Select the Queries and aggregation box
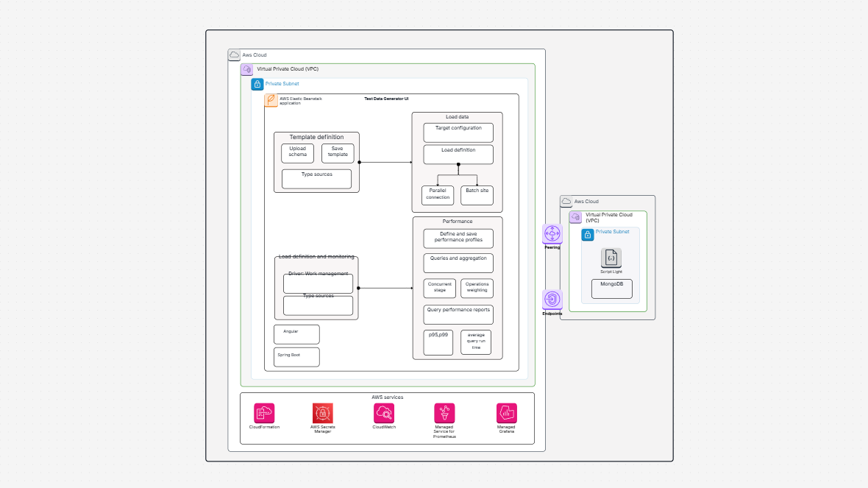This screenshot has width=868, height=488. 458,263
